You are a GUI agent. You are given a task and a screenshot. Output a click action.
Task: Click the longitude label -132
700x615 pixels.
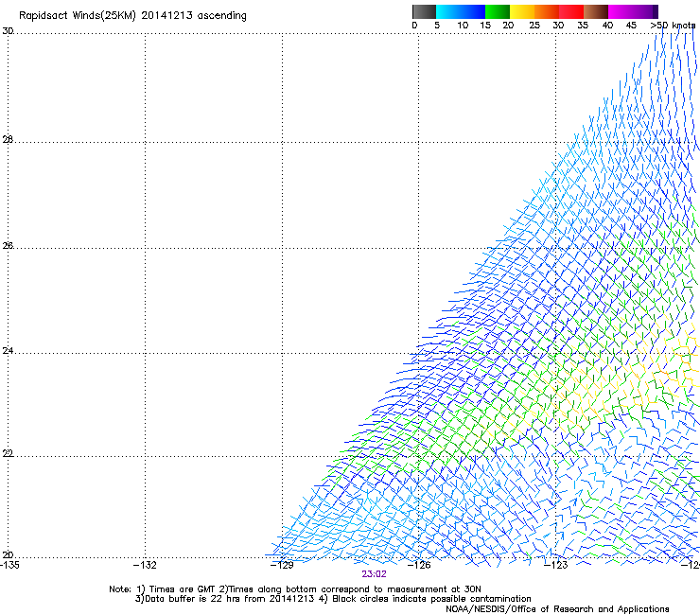click(x=145, y=565)
